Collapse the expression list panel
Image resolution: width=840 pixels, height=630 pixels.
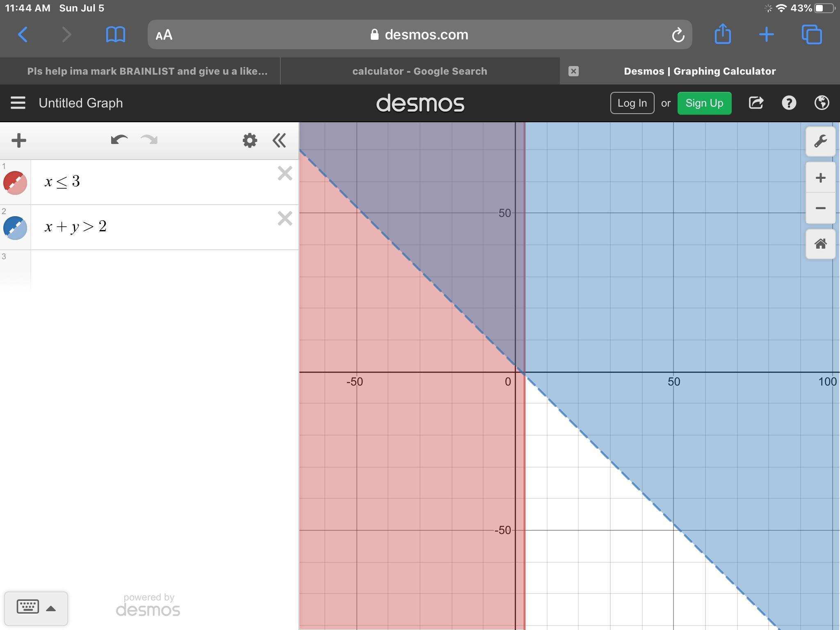click(x=279, y=141)
